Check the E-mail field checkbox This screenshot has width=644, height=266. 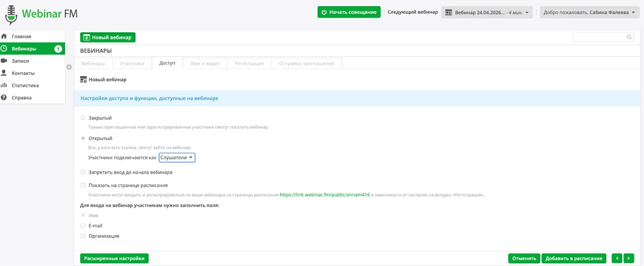(83, 226)
